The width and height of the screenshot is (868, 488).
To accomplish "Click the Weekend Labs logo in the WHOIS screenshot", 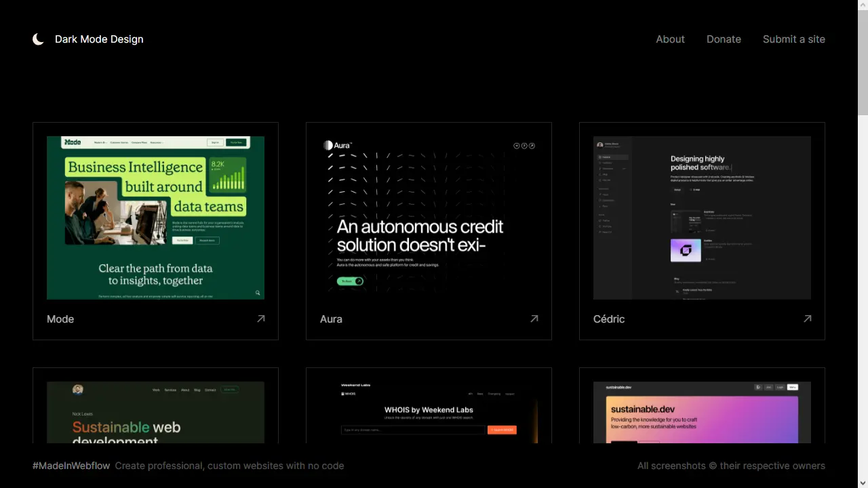I will point(355,385).
